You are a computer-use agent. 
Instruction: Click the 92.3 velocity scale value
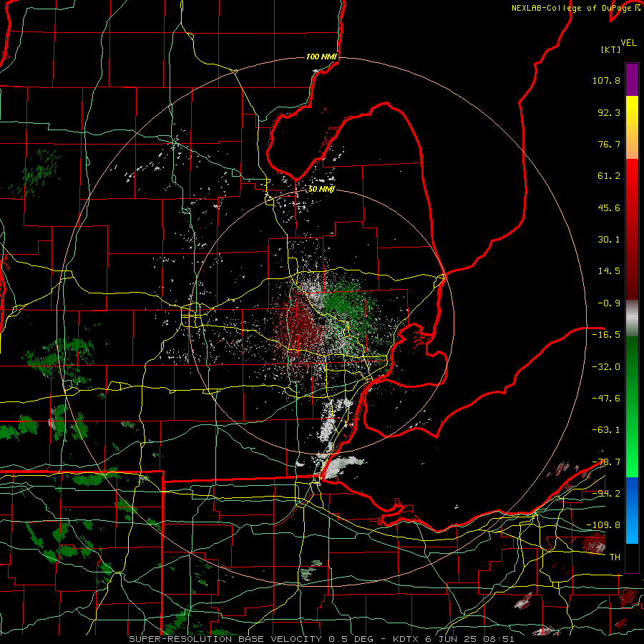pos(609,112)
